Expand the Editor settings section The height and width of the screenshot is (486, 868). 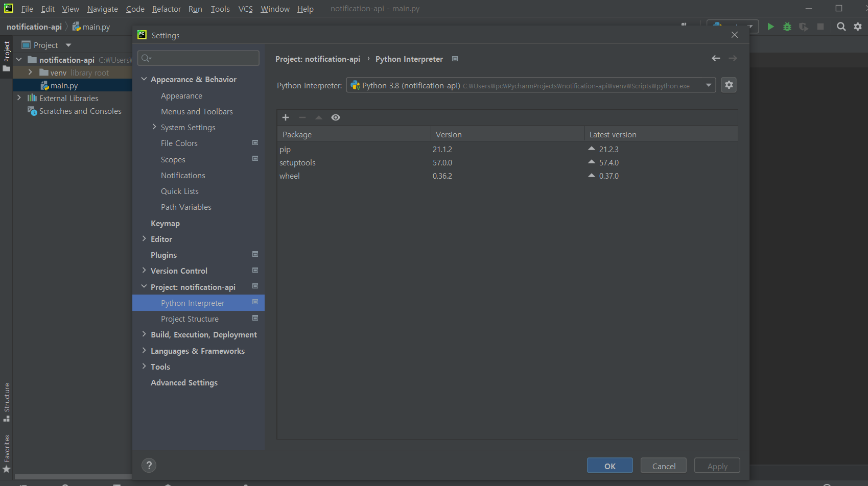144,239
